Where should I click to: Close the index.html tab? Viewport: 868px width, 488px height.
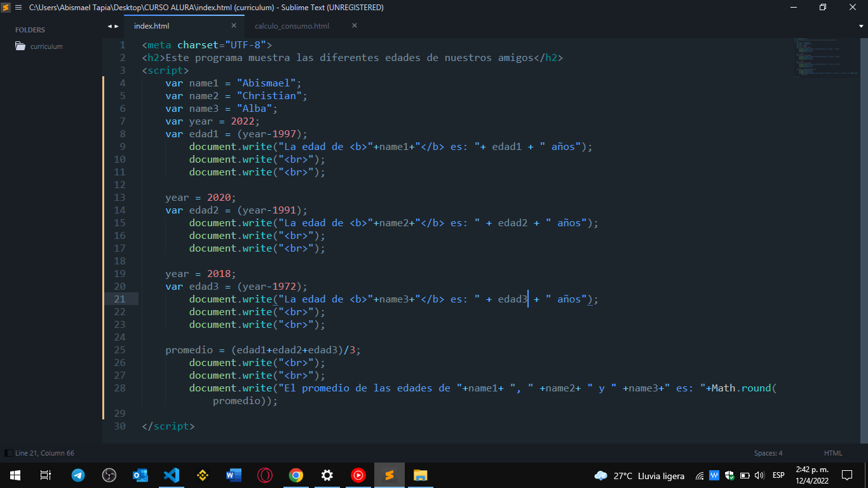(234, 25)
